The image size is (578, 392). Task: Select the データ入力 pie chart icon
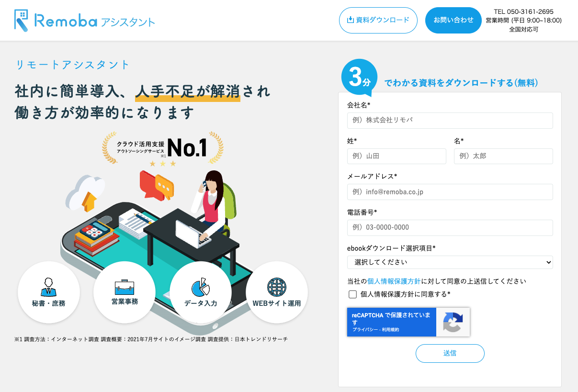(x=200, y=287)
